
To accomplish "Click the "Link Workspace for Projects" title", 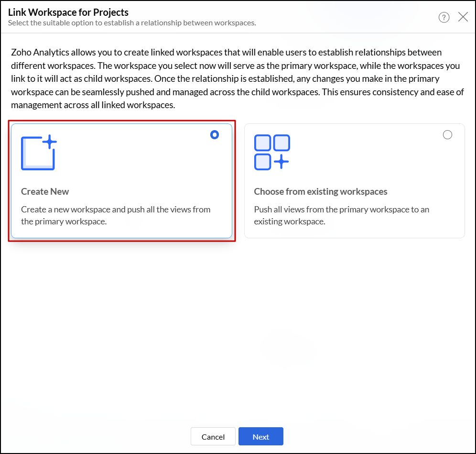I will pyautogui.click(x=68, y=12).
